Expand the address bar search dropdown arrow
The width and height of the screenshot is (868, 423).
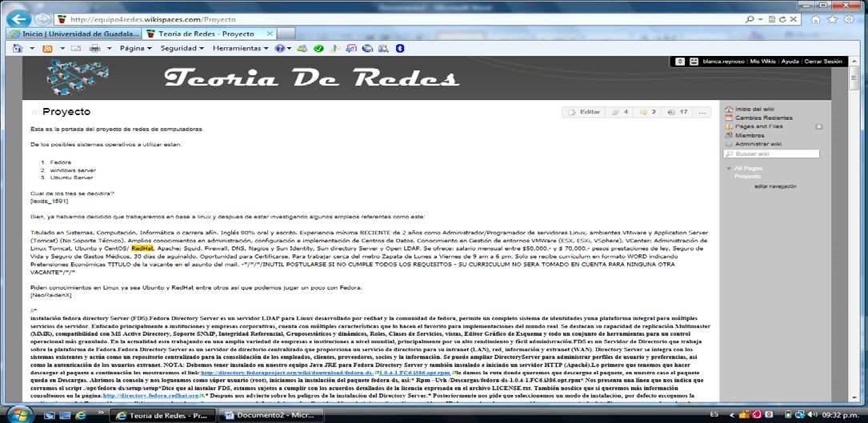759,19
